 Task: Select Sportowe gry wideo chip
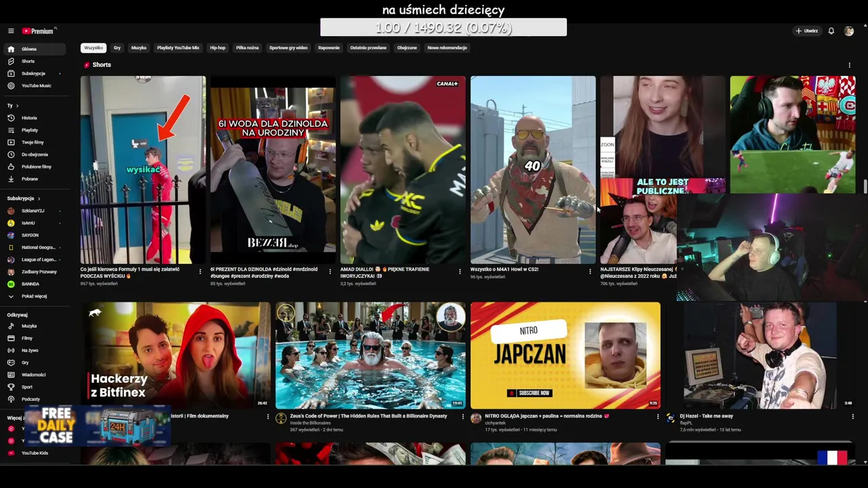pos(288,48)
